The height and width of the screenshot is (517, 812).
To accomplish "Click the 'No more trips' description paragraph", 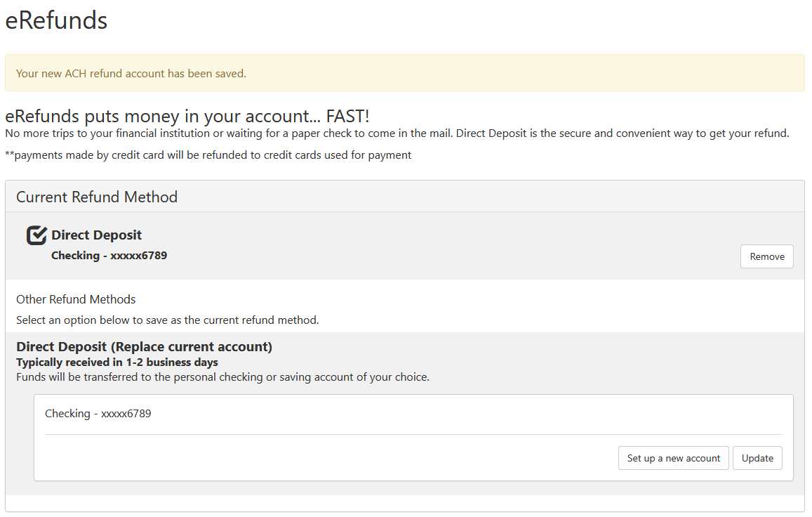I will 397,133.
